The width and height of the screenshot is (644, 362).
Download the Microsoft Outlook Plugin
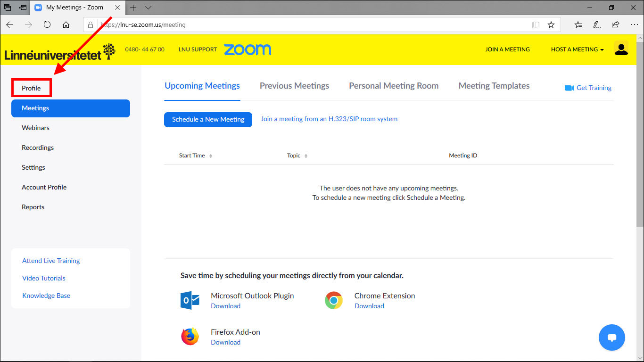(x=226, y=306)
